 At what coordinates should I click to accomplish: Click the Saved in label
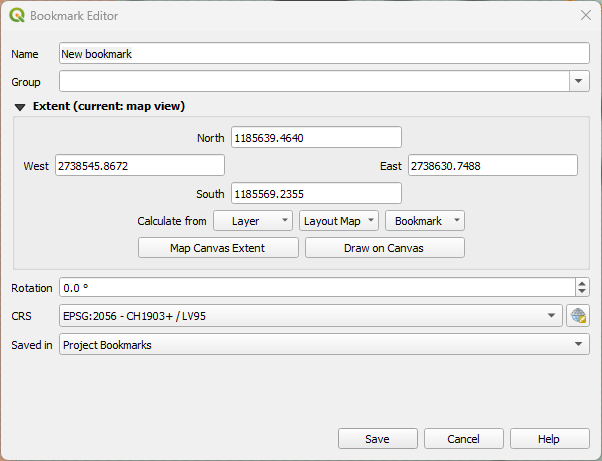31,345
